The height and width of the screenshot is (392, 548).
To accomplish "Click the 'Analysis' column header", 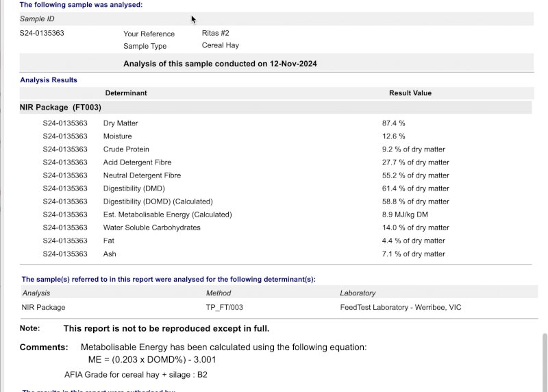I will click(x=36, y=293).
